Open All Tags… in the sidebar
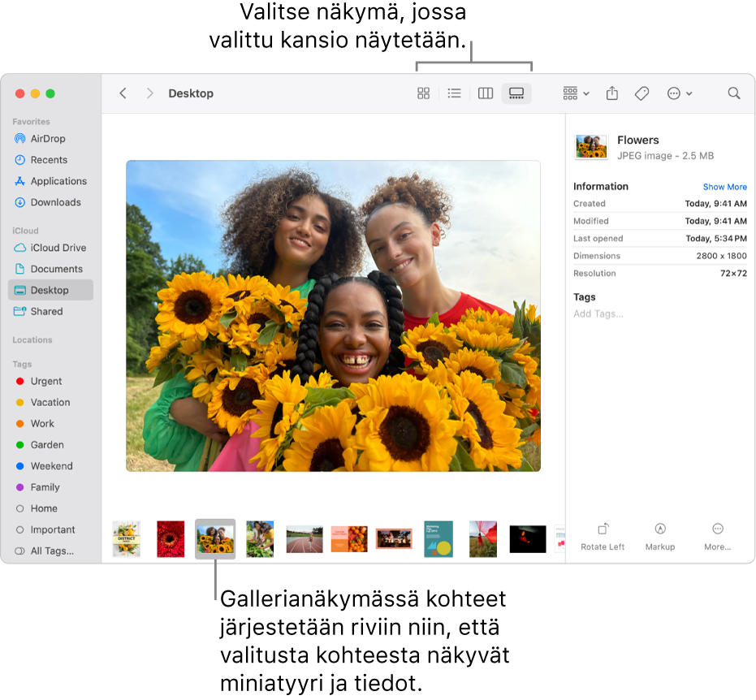 [51, 551]
